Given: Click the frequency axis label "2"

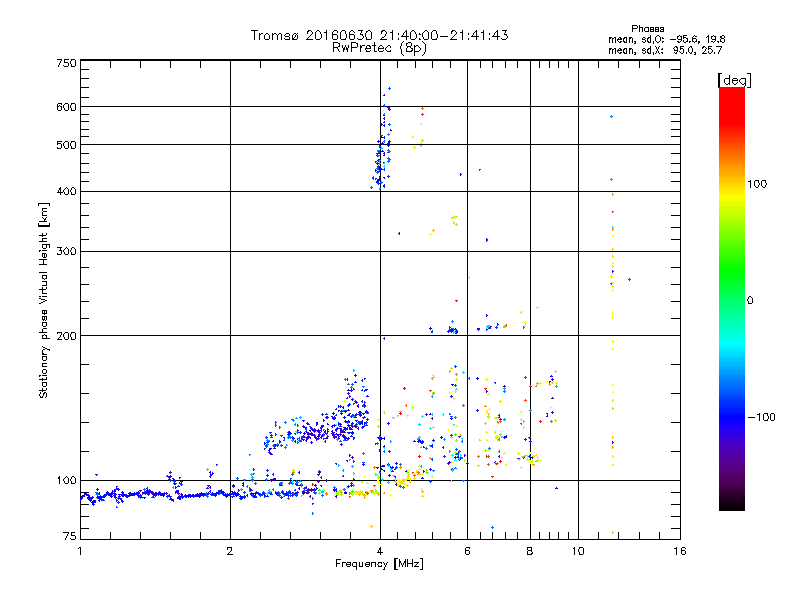Looking at the screenshot, I should tap(230, 551).
